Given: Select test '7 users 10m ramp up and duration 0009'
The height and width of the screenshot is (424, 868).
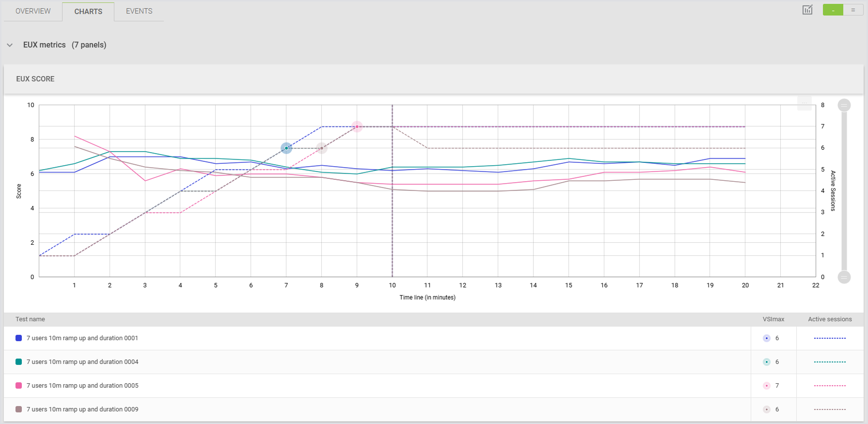Looking at the screenshot, I should tap(82, 409).
